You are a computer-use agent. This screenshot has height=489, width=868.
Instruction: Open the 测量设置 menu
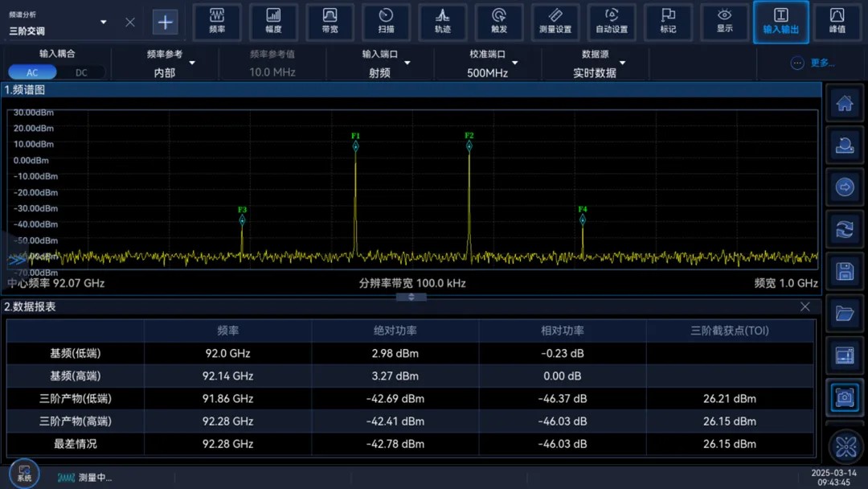point(555,22)
